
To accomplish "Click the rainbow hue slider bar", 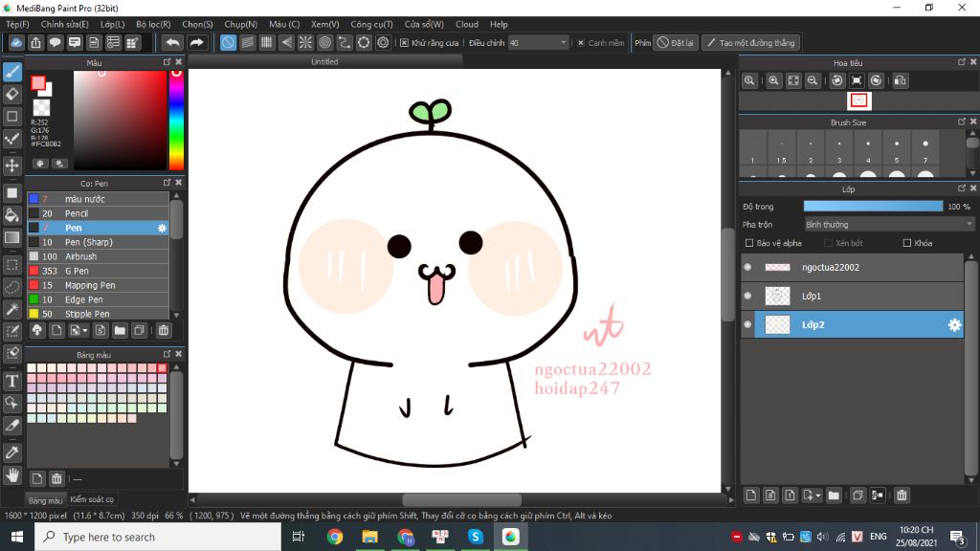I will click(x=176, y=120).
